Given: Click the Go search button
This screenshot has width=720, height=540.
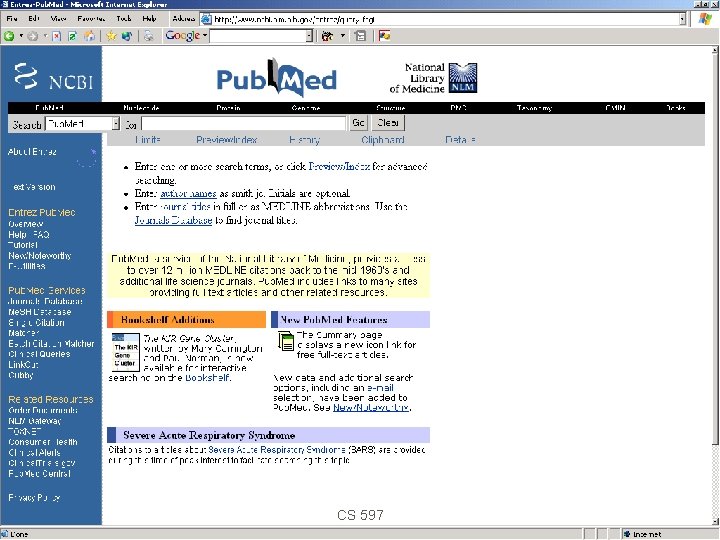Looking at the screenshot, I should [358, 123].
